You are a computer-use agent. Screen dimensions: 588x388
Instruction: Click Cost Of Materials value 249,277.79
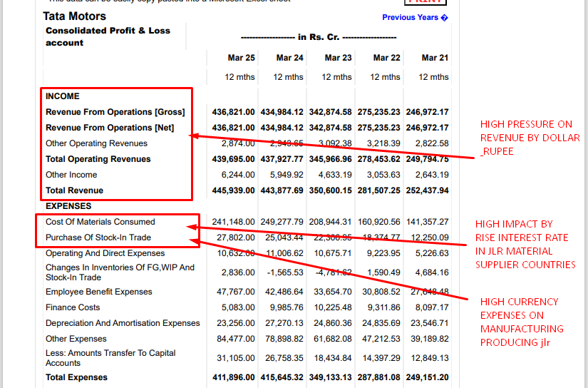pyautogui.click(x=282, y=222)
